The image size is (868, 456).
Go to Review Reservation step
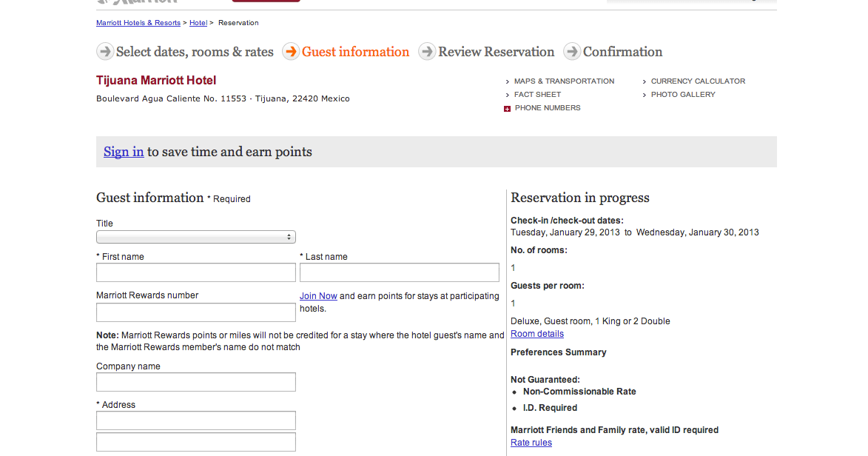pos(496,52)
